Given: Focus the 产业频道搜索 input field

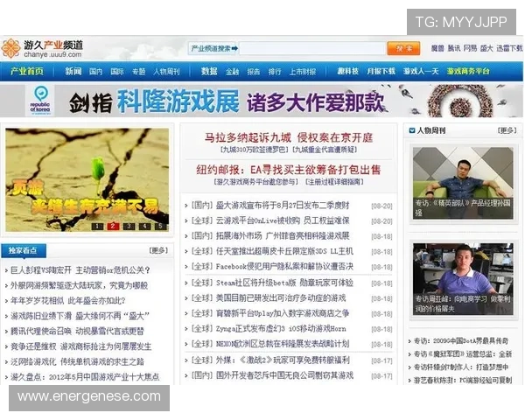Looking at the screenshot, I should (312, 49).
